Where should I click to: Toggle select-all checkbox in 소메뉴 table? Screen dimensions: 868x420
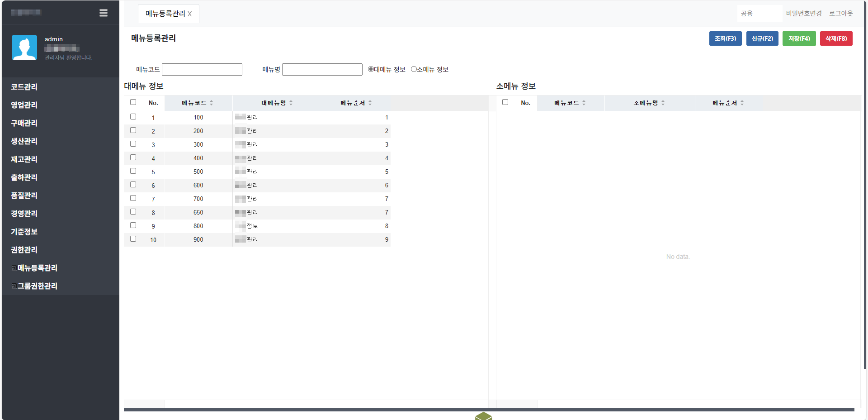[x=505, y=102]
